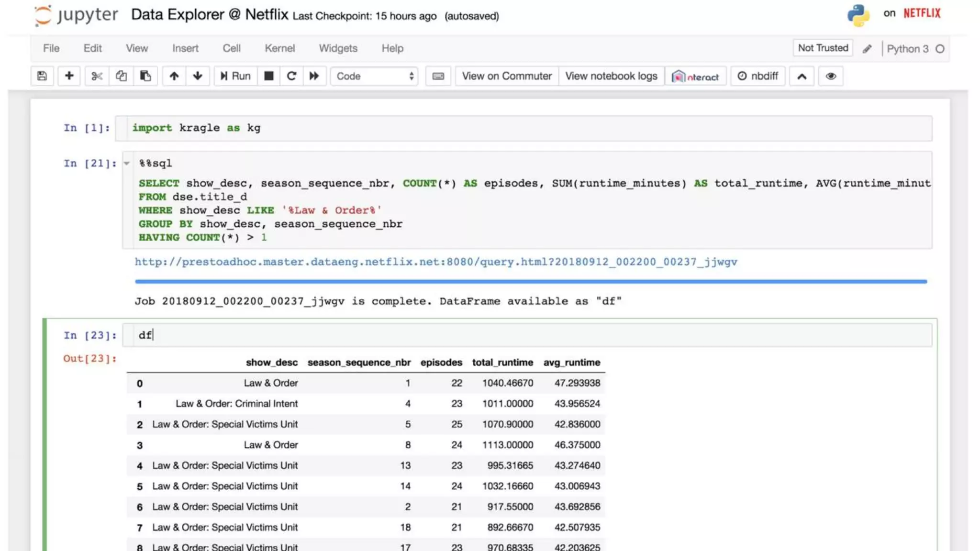
Task: Interrupt the kernel with the stop icon
Action: pos(269,76)
